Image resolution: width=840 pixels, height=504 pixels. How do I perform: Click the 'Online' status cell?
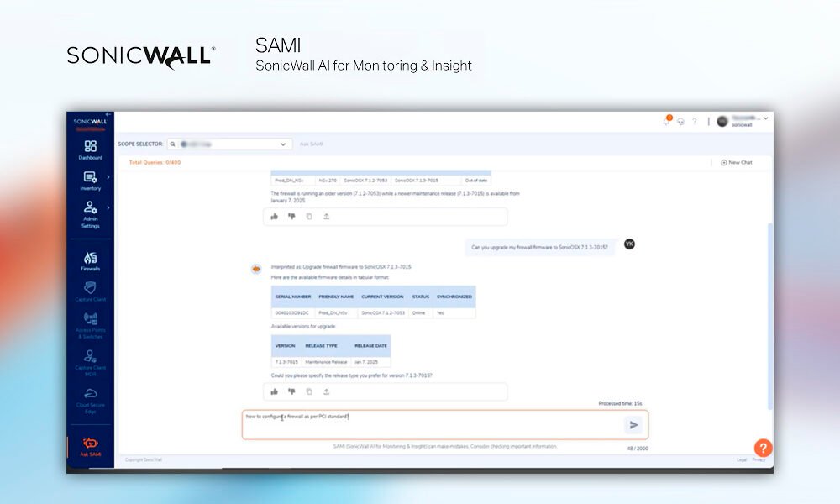click(x=418, y=312)
